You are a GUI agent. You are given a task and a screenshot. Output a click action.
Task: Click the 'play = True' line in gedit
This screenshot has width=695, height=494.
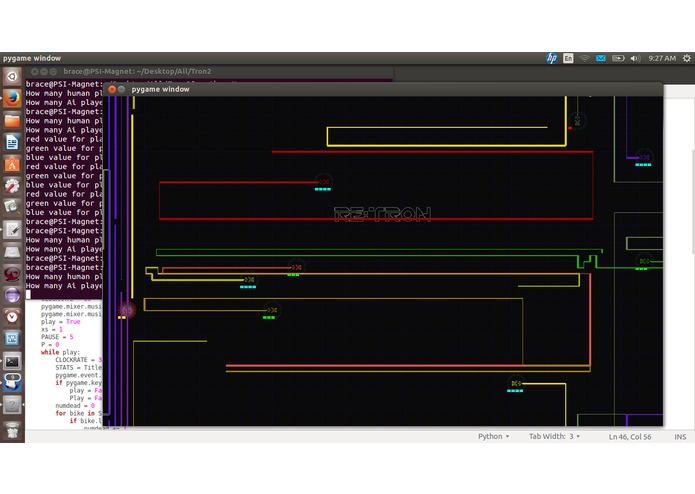[60, 322]
